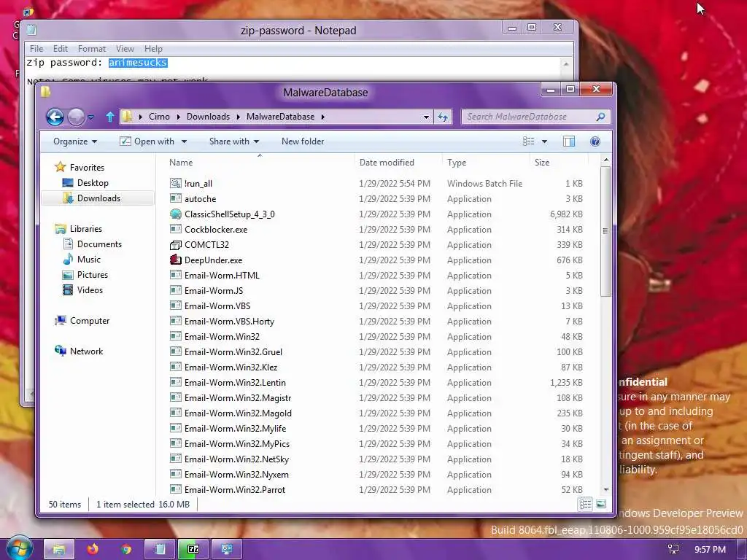Click the folder icon in address bar

tap(127, 116)
